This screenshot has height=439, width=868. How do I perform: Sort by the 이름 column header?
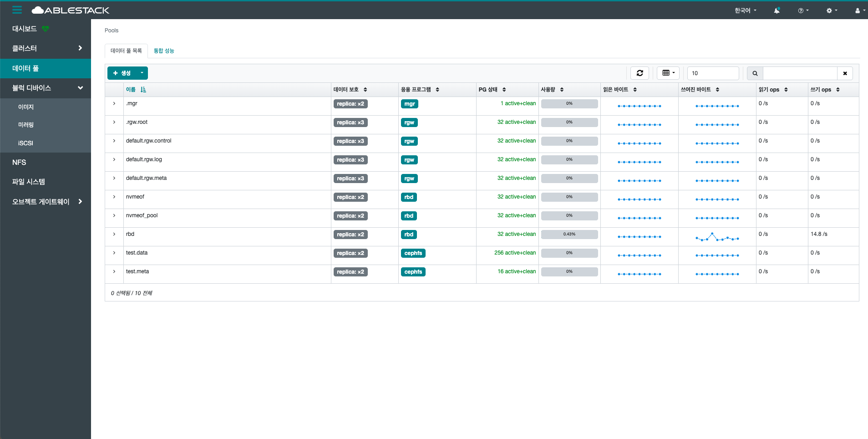[x=131, y=90]
